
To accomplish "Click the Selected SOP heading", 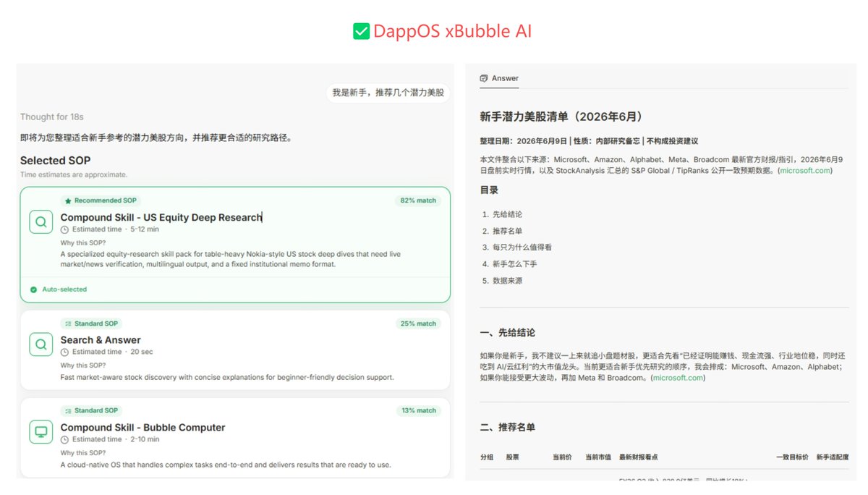I will tap(55, 161).
